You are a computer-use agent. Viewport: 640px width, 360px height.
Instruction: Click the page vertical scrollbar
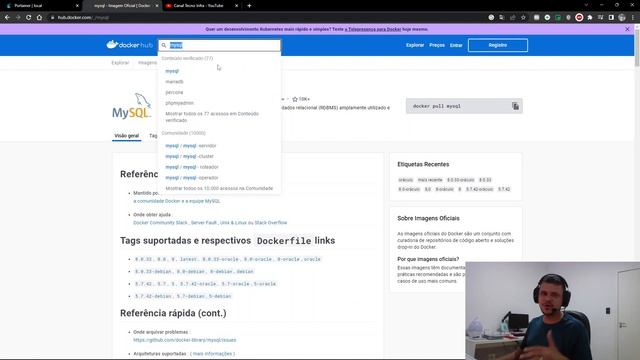(x=637, y=49)
